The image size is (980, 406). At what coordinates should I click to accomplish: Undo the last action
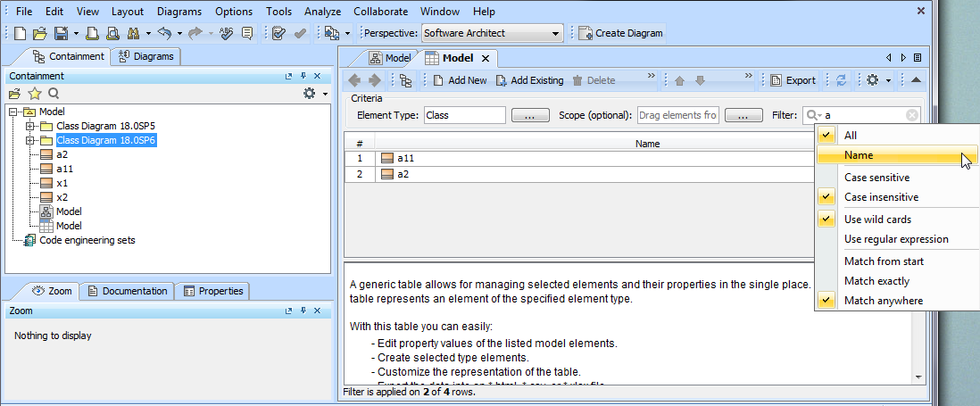point(164,33)
